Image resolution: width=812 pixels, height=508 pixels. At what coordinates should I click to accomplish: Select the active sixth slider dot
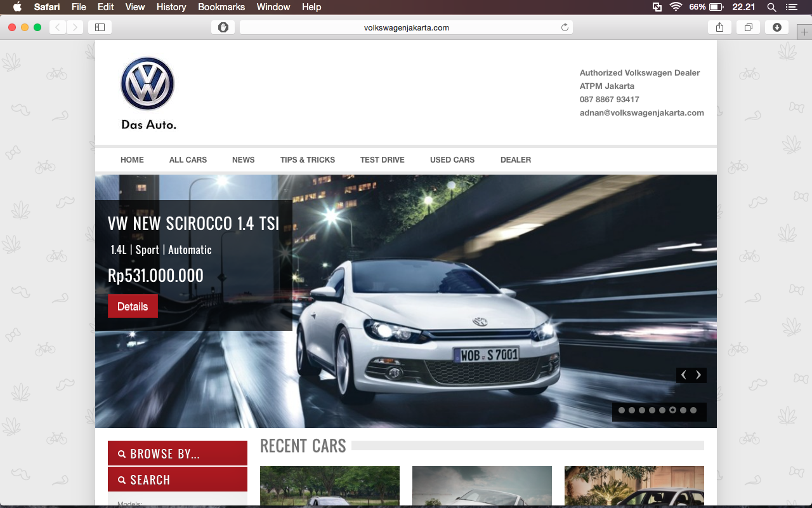click(672, 410)
